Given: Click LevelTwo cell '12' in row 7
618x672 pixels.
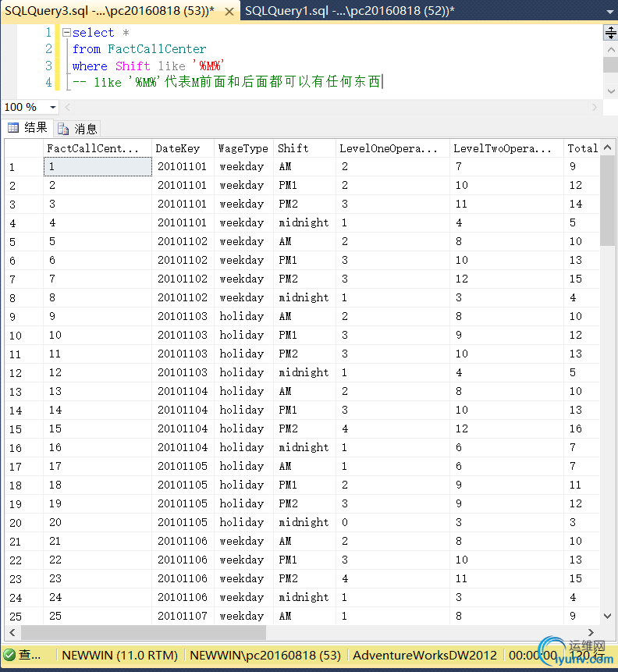Looking at the screenshot, I should coord(506,279).
